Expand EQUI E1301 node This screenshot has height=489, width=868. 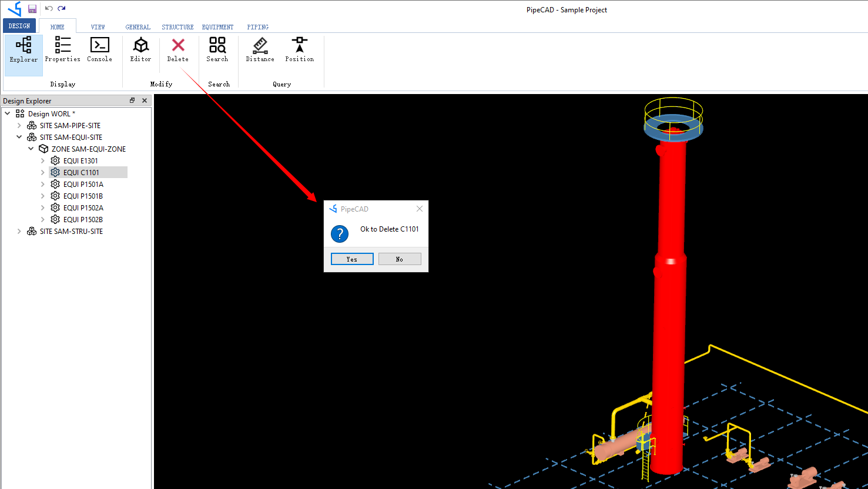coord(43,160)
